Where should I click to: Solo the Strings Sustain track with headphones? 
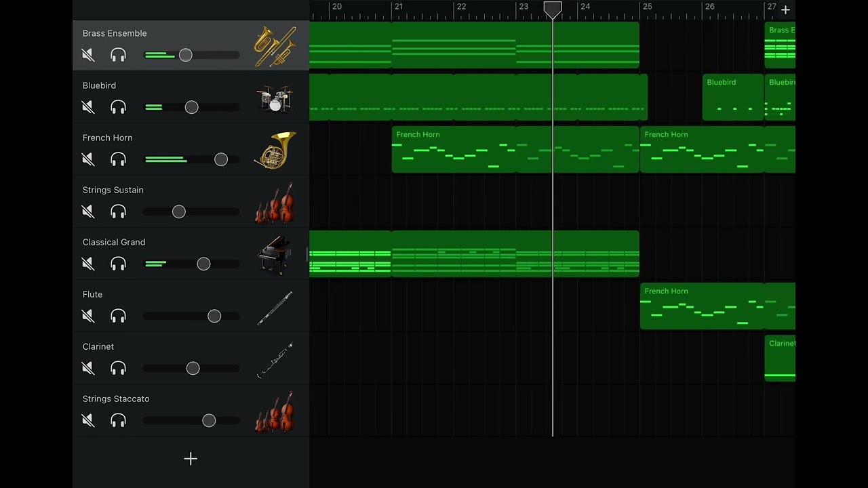coord(119,211)
